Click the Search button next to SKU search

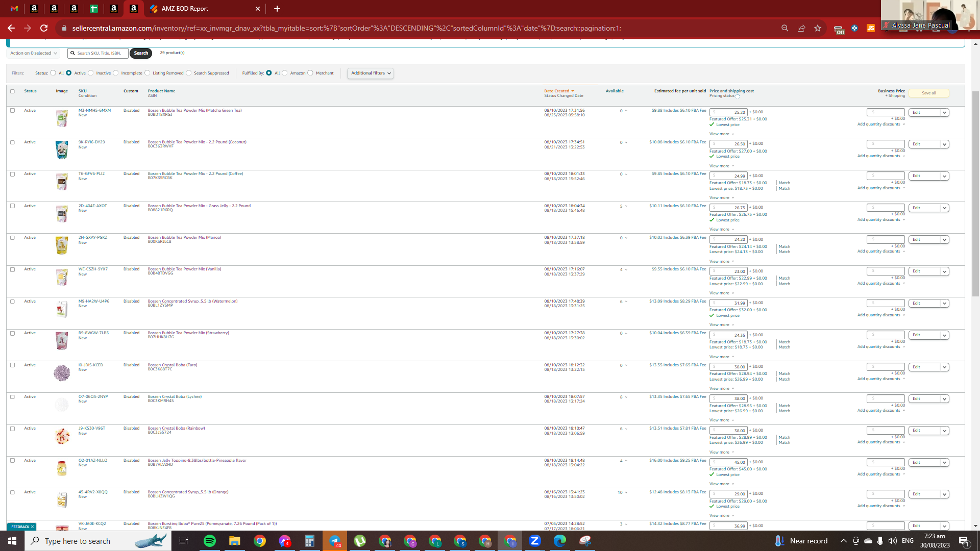[141, 53]
